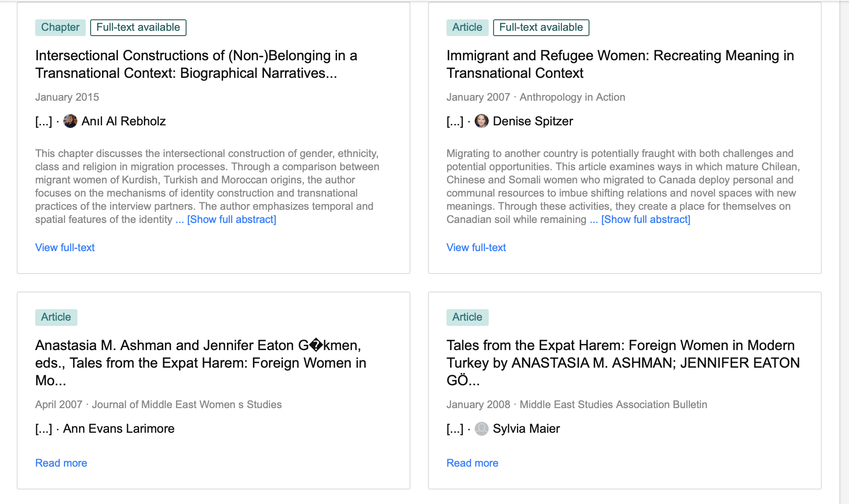Click Anıl Al Rebholz's profile avatar

(x=70, y=121)
